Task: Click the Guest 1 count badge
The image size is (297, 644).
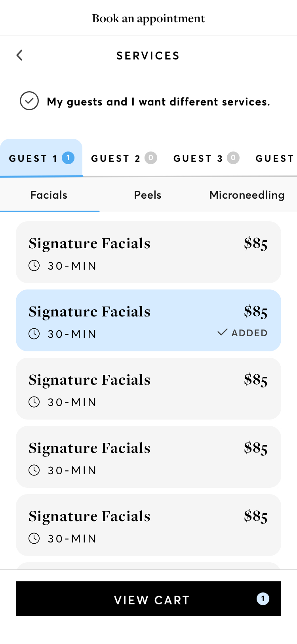Action: click(68, 158)
